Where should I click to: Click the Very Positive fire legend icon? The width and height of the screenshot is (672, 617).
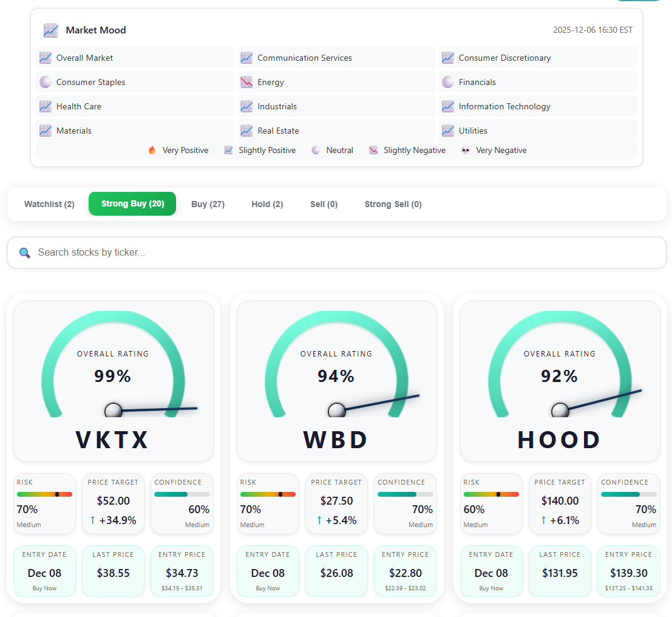(152, 151)
